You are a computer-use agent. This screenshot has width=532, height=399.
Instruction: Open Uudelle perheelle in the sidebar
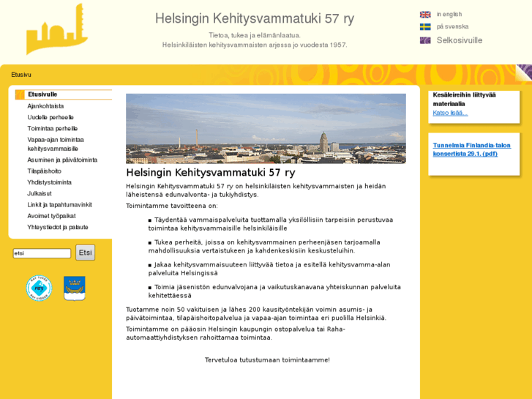(50, 117)
